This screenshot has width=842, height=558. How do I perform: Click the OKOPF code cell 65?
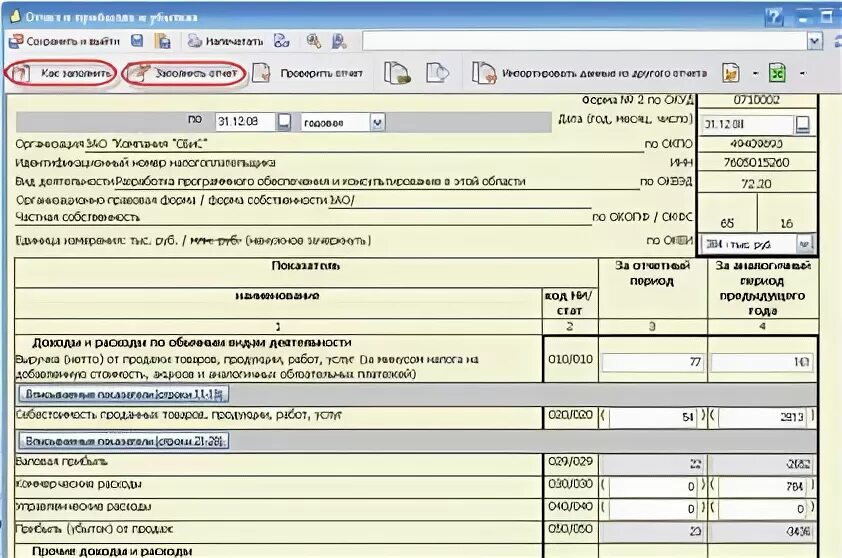727,223
